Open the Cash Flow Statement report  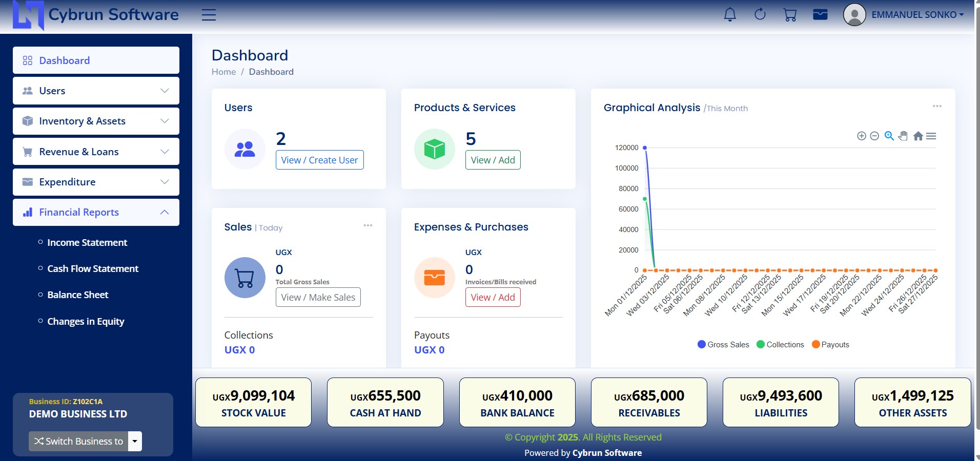(93, 268)
